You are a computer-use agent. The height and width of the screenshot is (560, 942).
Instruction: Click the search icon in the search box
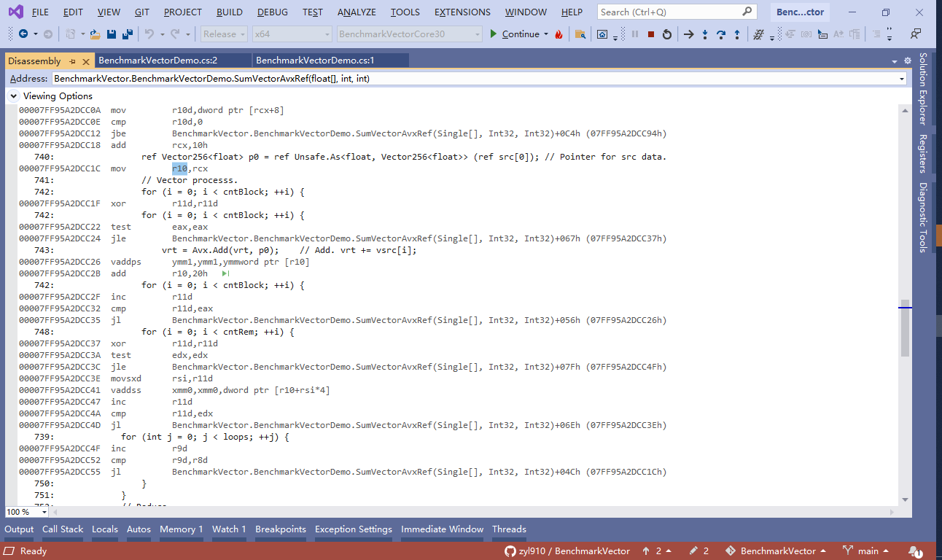click(747, 12)
